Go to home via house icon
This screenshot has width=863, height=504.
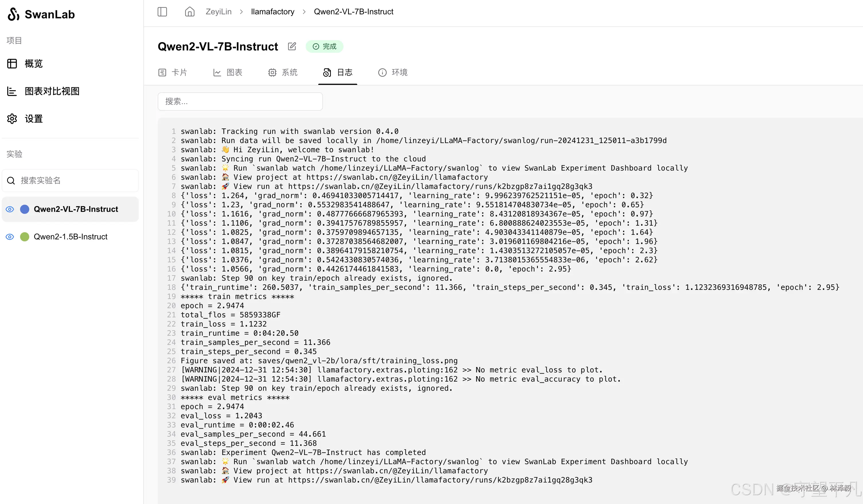pos(190,12)
